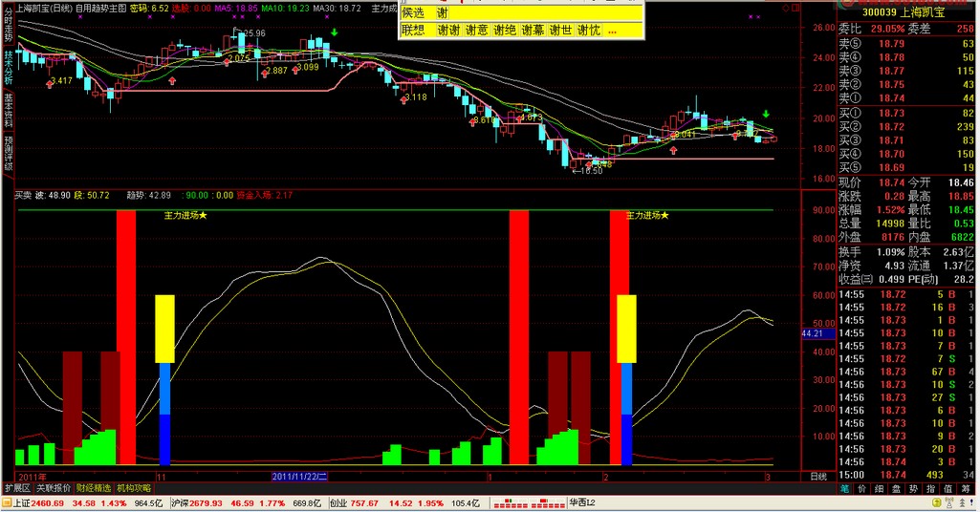Click the first 主力进场★ signal label
The image size is (980, 512).
point(185,216)
